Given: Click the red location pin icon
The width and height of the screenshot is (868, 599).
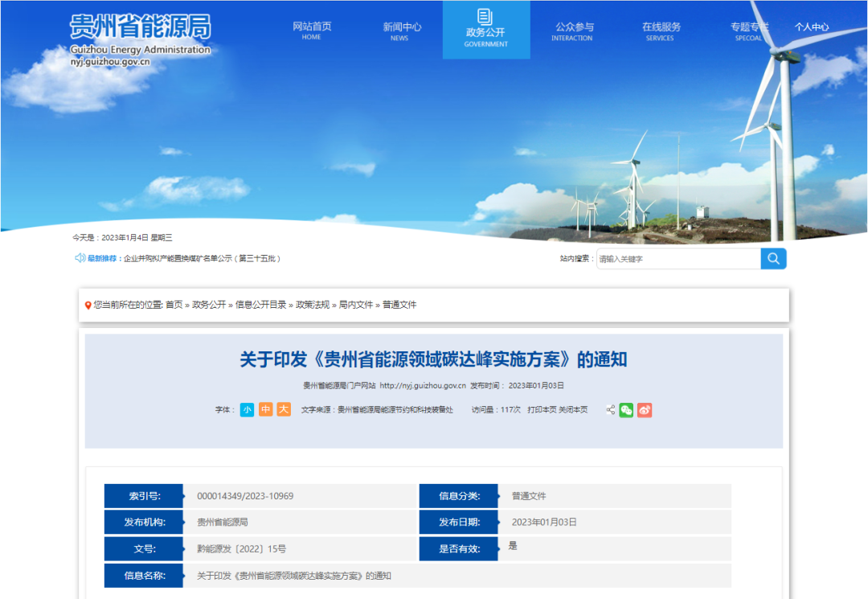Looking at the screenshot, I should click(x=88, y=306).
